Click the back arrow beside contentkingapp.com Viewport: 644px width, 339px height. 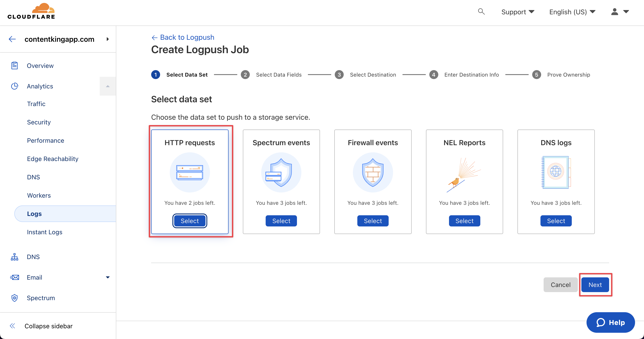pos(12,39)
